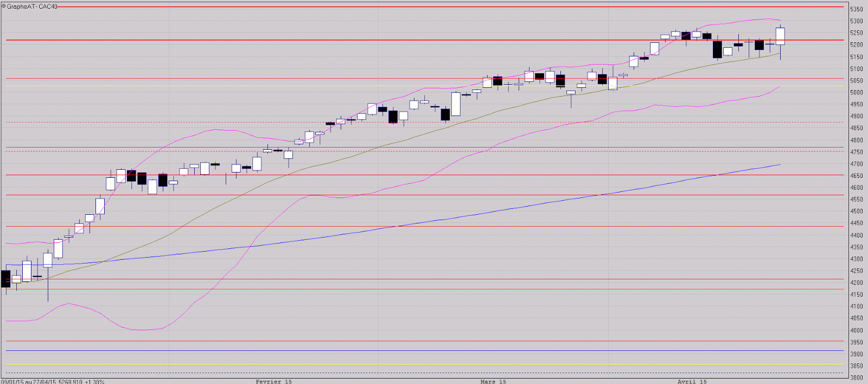Click the 4550 price axis label
The width and height of the screenshot is (868, 384).
(856, 200)
